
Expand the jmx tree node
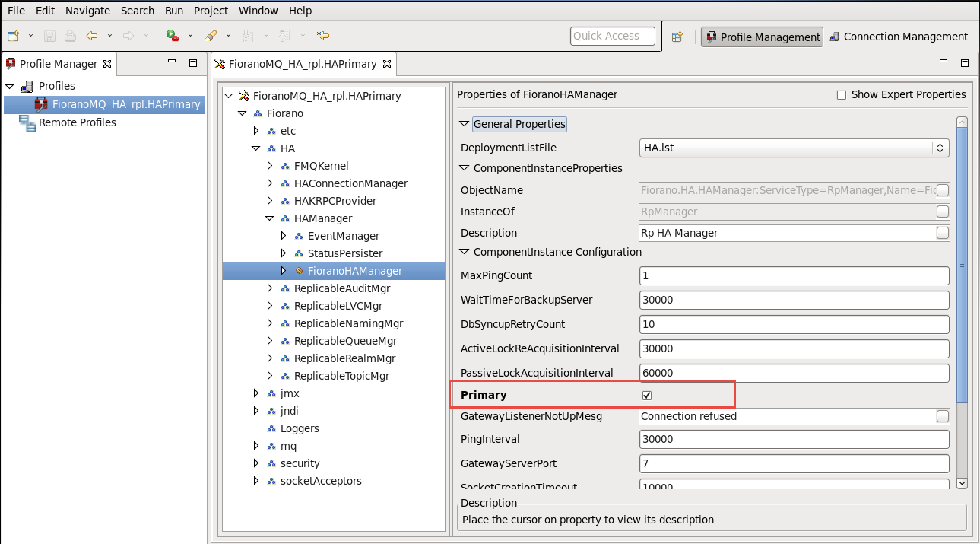(255, 393)
